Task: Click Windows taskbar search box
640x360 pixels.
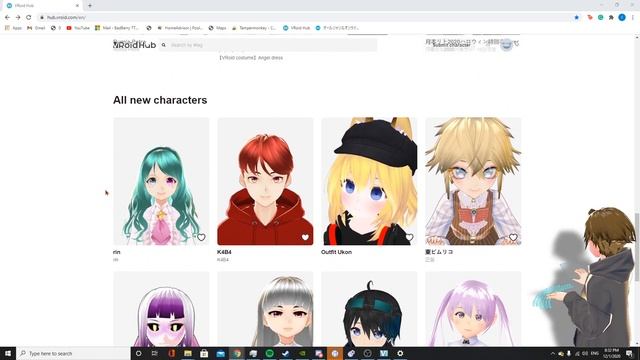Action: pyautogui.click(x=73, y=353)
